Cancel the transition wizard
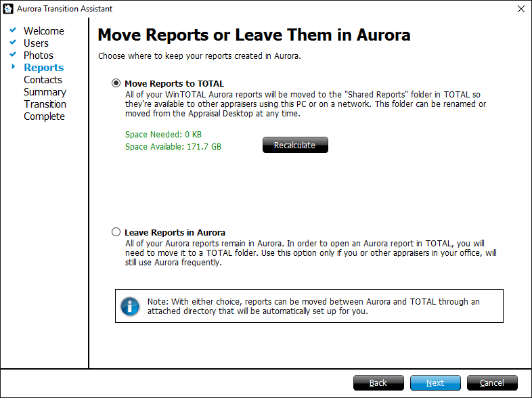This screenshot has height=398, width=532. (492, 383)
